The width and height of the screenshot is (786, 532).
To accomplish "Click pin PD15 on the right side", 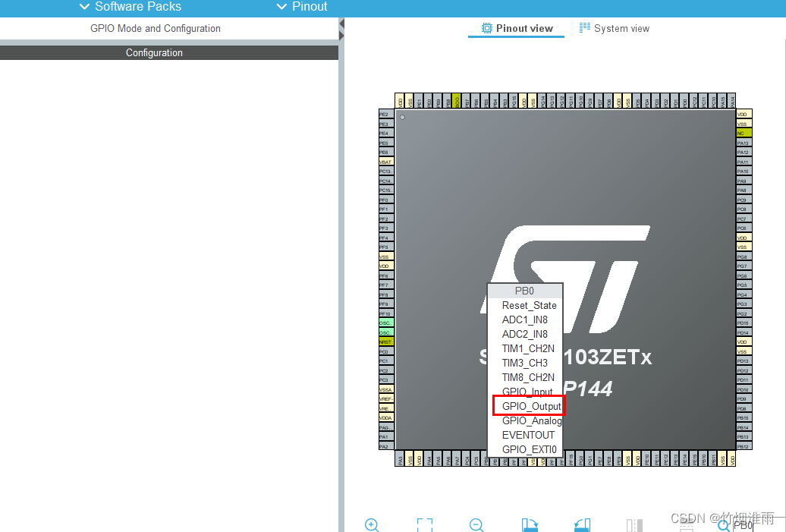I will (744, 323).
